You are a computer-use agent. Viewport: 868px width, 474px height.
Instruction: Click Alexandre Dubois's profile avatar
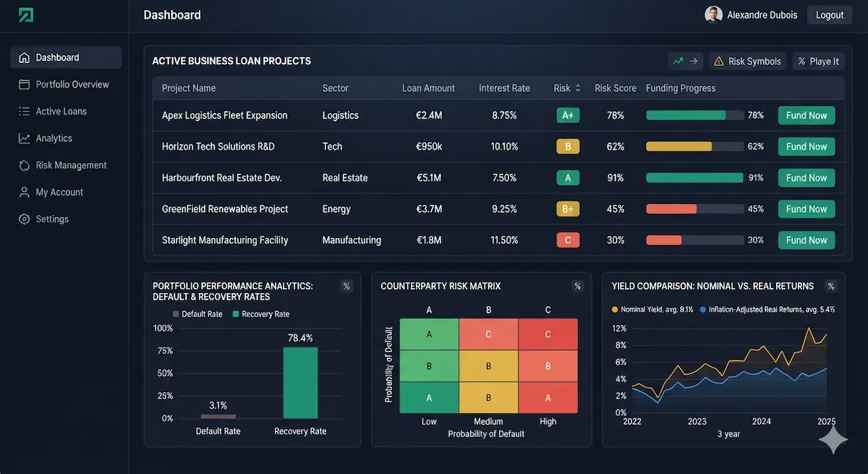click(x=714, y=14)
